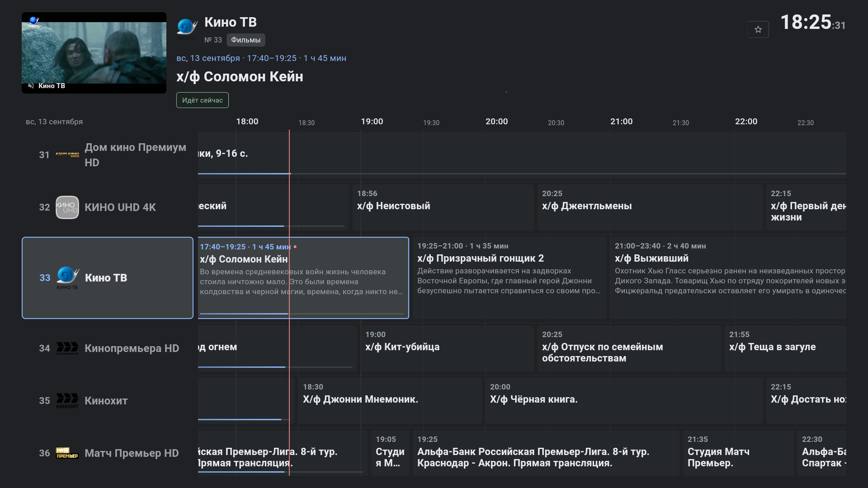
Task: Click the Кино ТВ logo in channel 33 row
Action: coord(67,278)
